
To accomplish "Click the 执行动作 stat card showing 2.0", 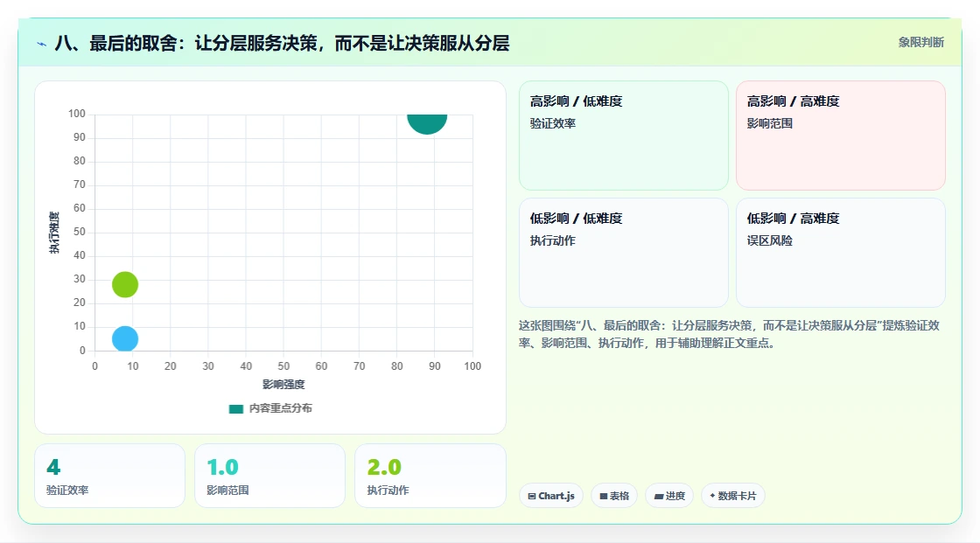I will click(x=430, y=476).
